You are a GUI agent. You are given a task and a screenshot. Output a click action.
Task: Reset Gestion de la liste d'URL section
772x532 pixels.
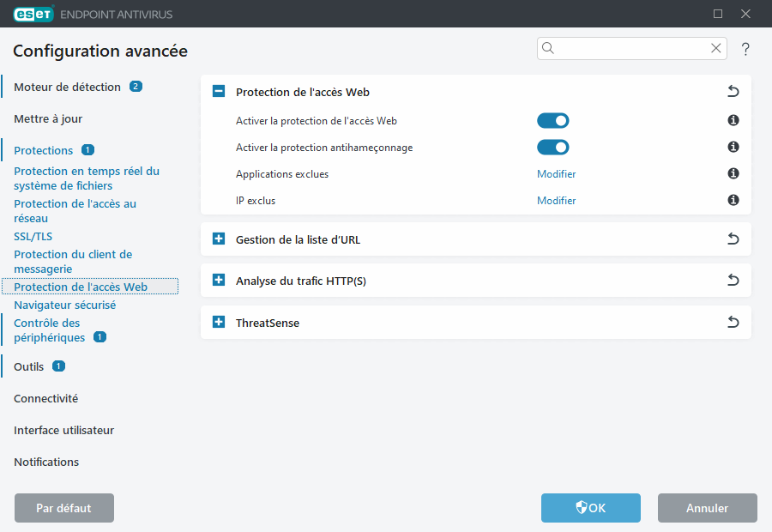click(733, 239)
